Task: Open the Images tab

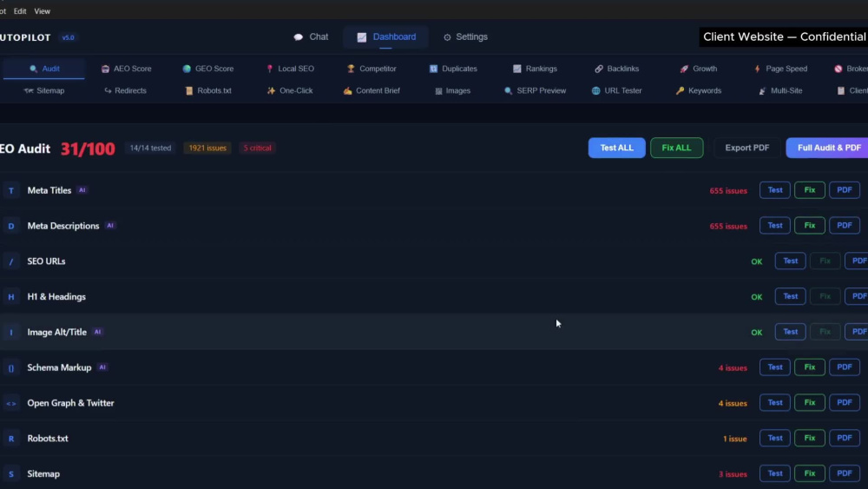Action: 453,91
